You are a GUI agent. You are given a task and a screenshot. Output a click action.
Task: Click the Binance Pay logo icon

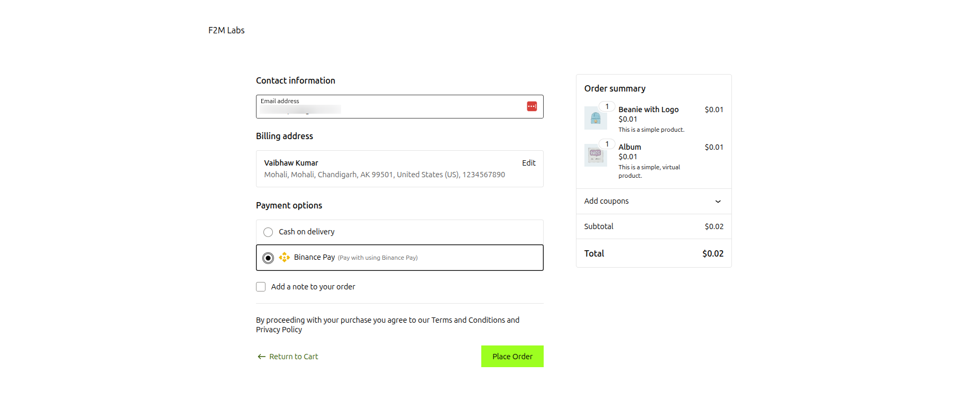point(285,257)
